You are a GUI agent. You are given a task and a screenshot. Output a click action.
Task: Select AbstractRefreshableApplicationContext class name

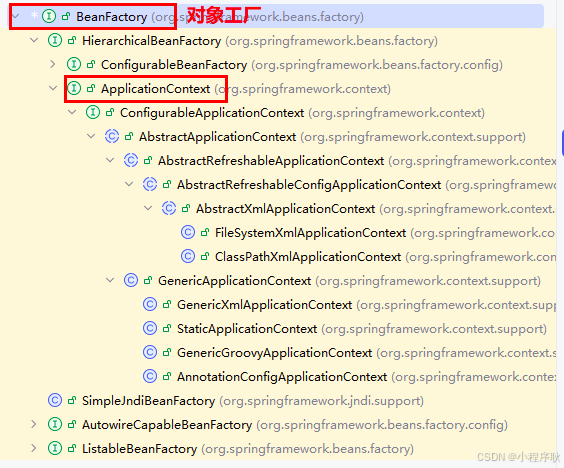[271, 161]
